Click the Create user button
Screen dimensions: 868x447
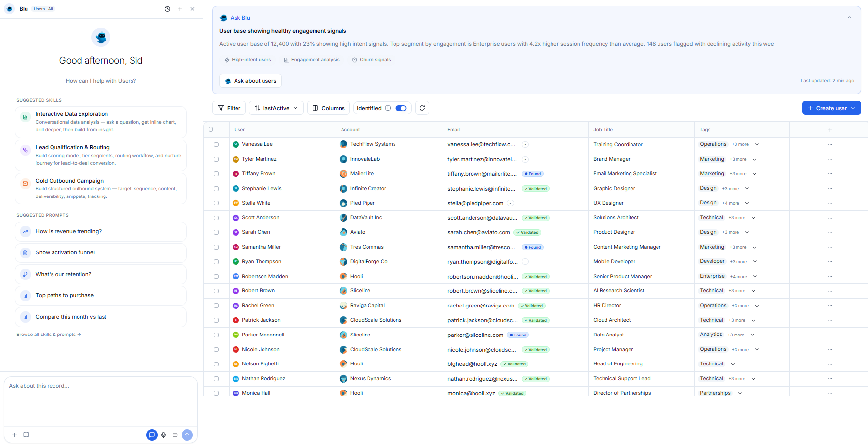(831, 108)
